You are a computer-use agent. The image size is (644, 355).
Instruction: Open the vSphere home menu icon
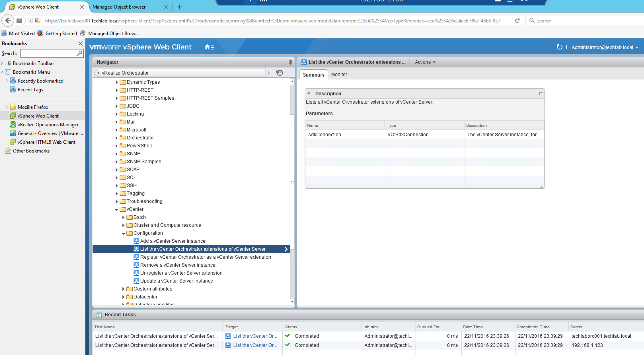click(209, 47)
